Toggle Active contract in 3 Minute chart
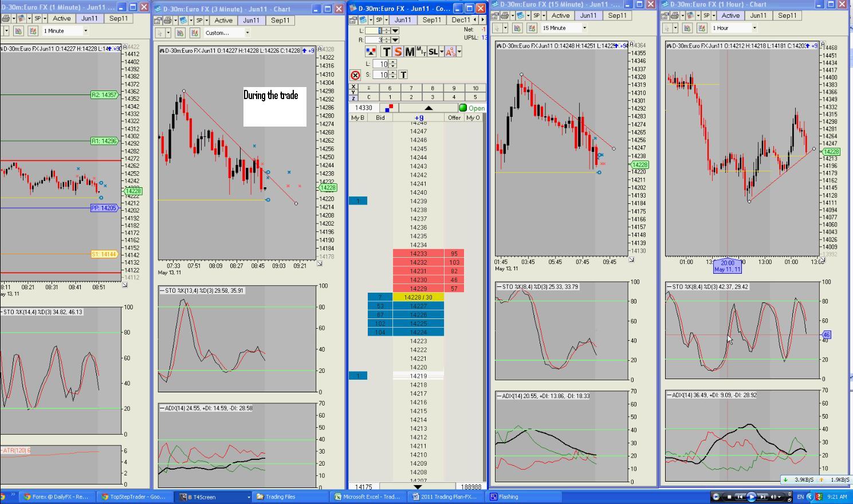Image resolution: width=853 pixels, height=504 pixels. pos(223,20)
